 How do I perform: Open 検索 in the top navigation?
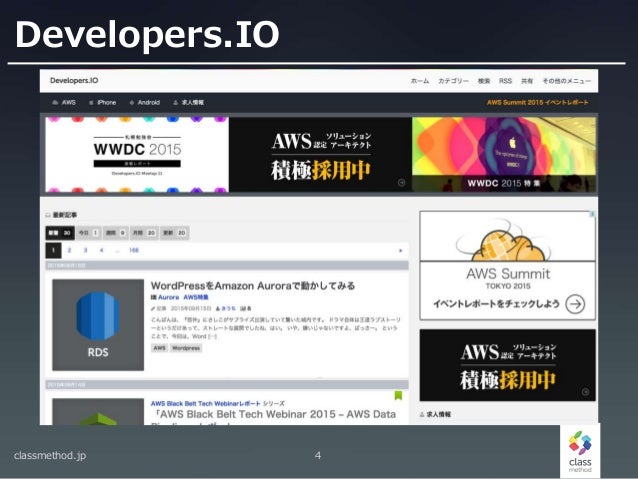[x=484, y=81]
